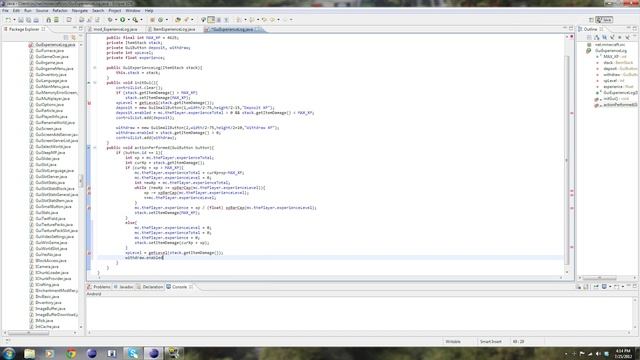640x360 pixels.
Task: Switch to the ItemExperienceLog.java editor tab
Action: 173,29
